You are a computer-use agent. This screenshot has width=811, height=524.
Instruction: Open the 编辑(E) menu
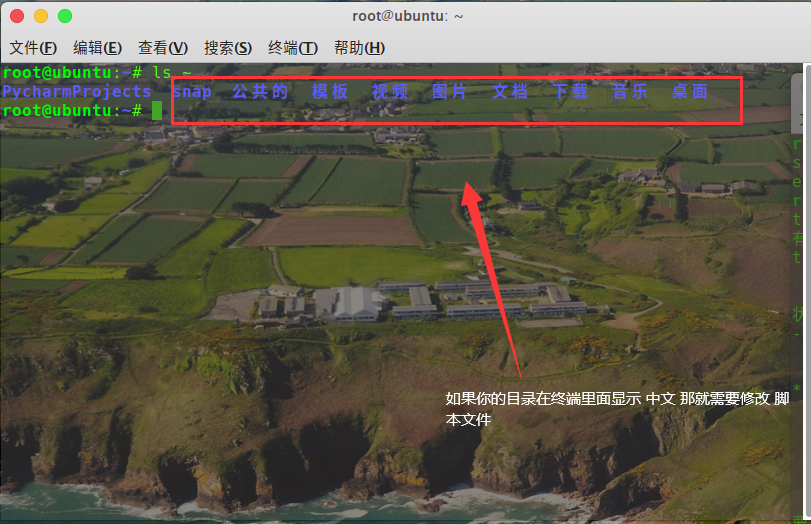point(98,48)
